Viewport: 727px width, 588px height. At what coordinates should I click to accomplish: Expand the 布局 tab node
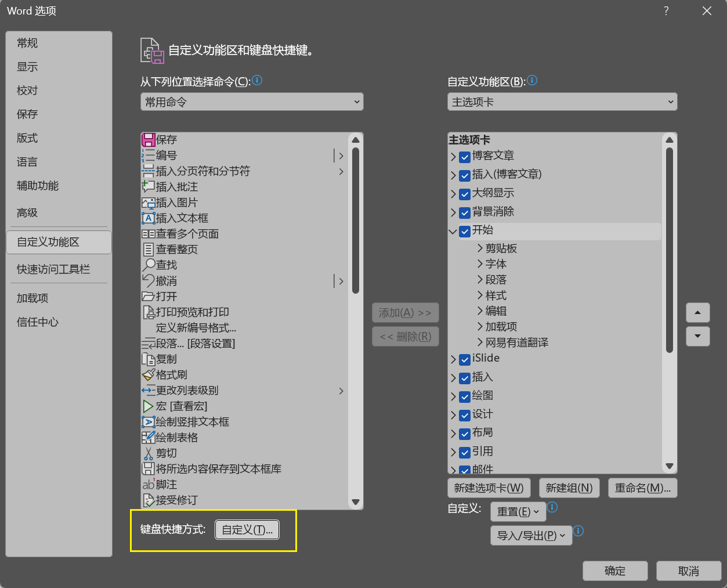(453, 434)
